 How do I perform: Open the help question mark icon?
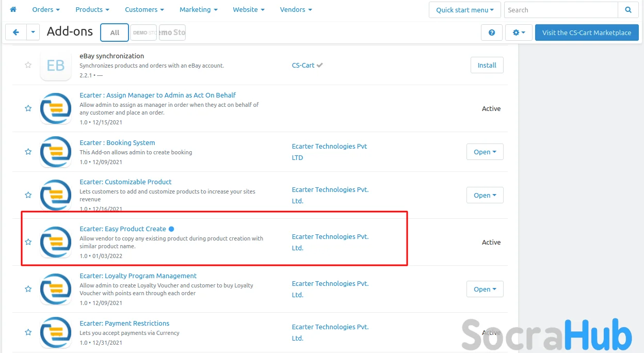click(491, 33)
